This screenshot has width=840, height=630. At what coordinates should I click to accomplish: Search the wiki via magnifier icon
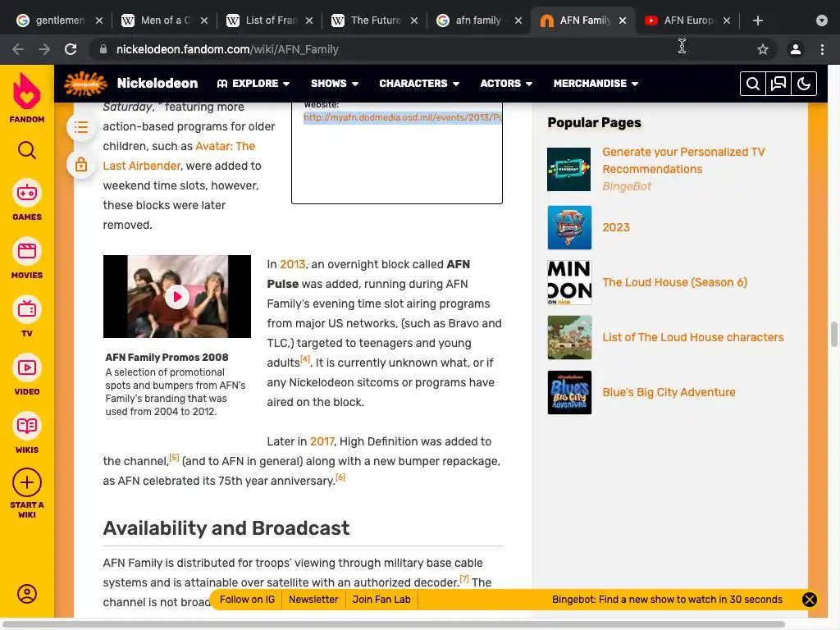(x=753, y=84)
